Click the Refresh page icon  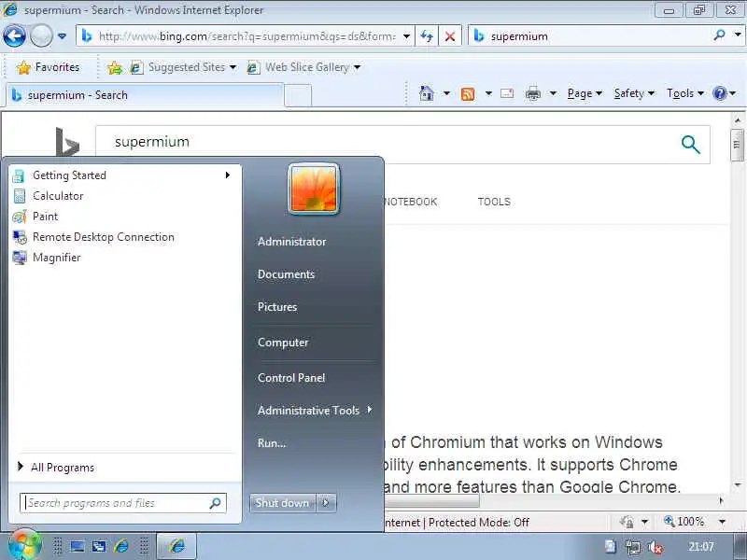coord(427,36)
